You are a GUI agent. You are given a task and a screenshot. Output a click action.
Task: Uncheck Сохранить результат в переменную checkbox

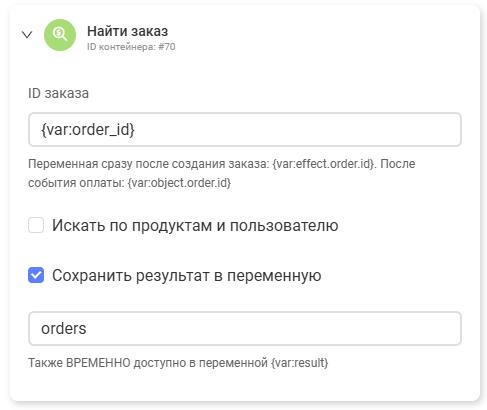click(36, 275)
